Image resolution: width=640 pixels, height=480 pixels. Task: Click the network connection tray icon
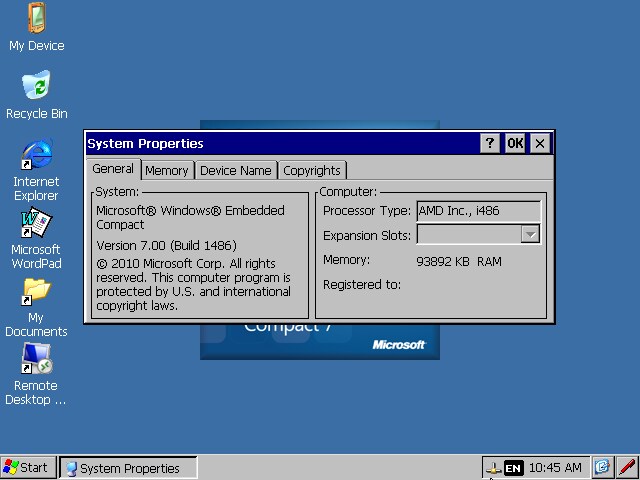click(493, 468)
